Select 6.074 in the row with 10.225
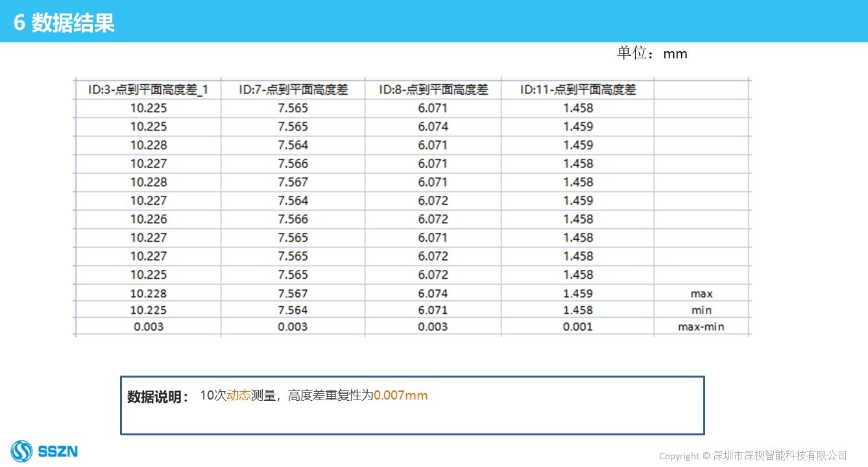This screenshot has height=467, width=868. click(x=433, y=126)
